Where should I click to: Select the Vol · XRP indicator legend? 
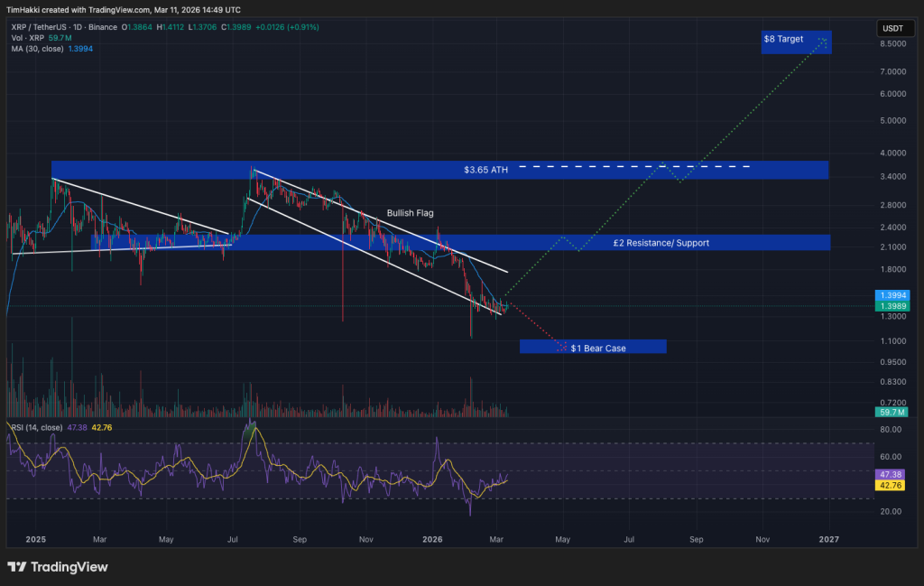click(29, 38)
